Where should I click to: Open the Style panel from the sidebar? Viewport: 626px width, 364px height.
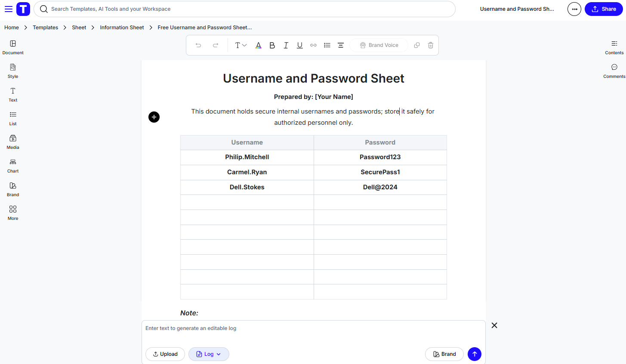(12, 70)
